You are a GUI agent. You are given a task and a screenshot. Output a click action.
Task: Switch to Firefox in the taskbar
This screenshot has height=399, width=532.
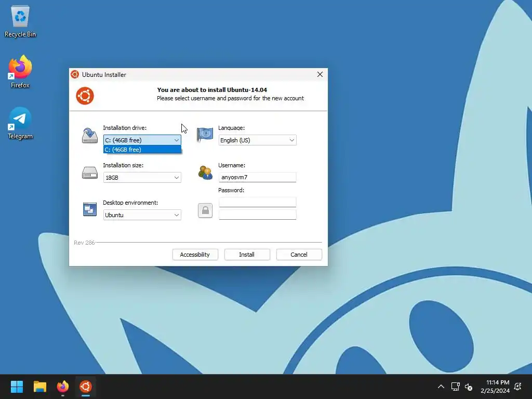click(x=63, y=387)
